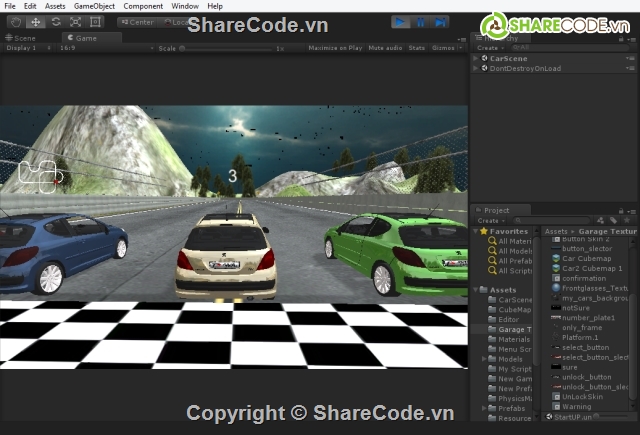Select the Rotate tool
The image size is (640, 435).
point(56,22)
